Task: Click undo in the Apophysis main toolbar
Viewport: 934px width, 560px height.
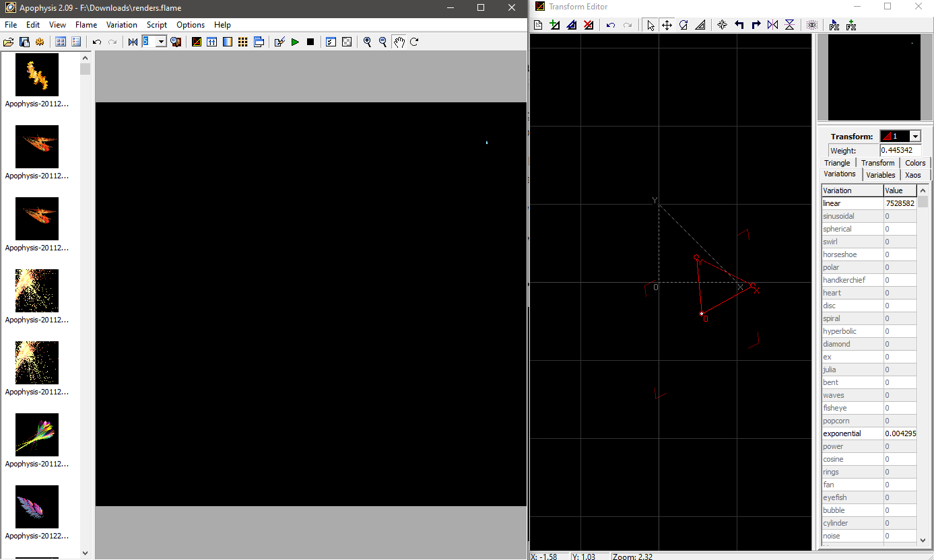Action: point(97,42)
